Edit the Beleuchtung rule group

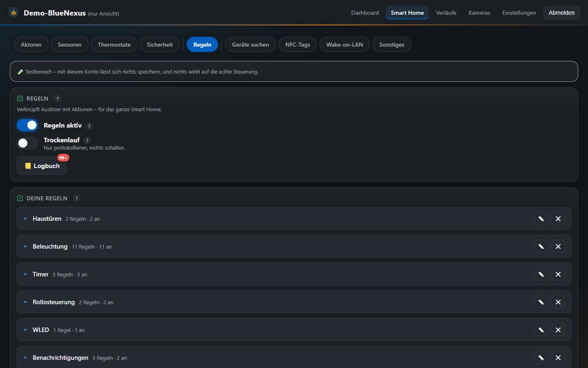[541, 247]
